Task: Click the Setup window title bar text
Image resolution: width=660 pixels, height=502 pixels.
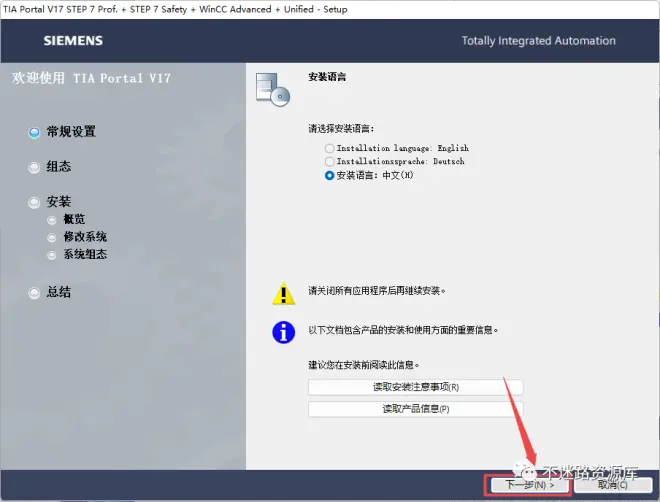Action: 175,9
